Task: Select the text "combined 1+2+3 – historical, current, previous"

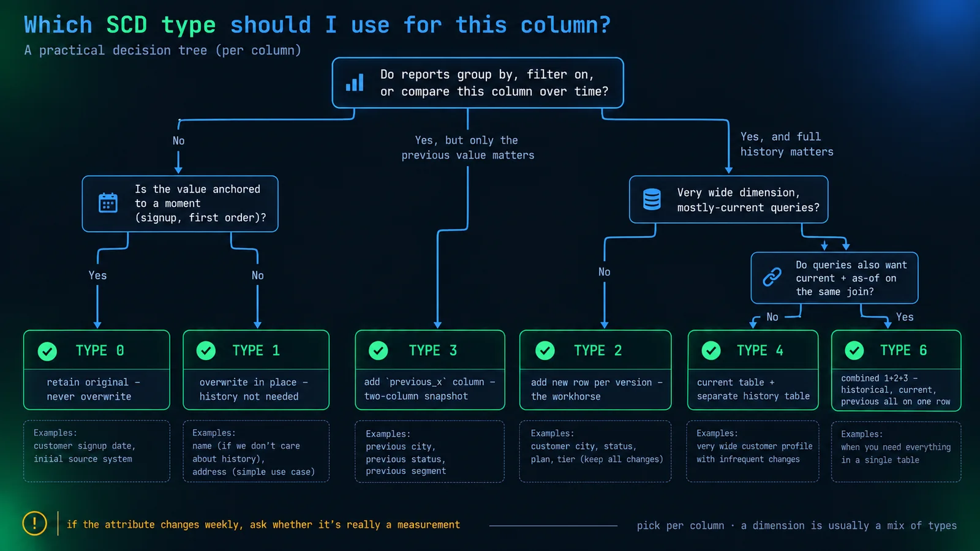Action: pos(895,390)
